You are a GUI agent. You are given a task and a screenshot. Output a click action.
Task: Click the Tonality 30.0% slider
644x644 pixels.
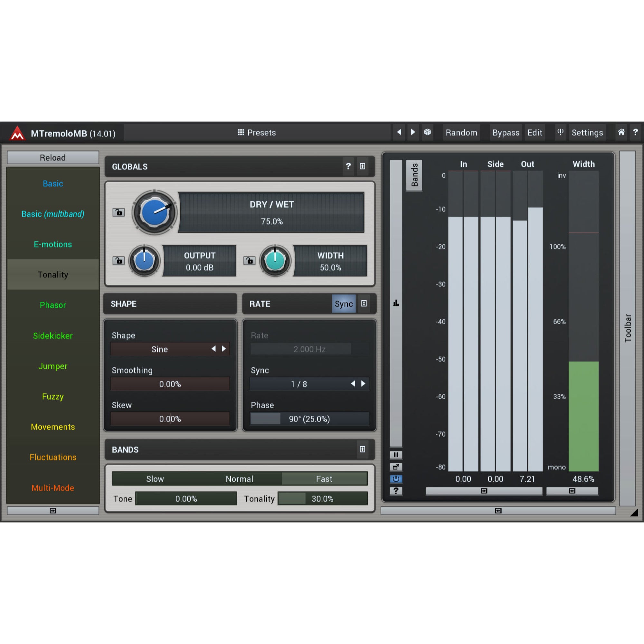(x=323, y=498)
